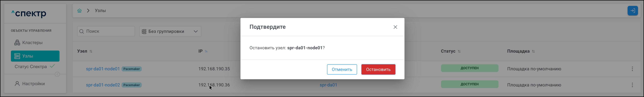Image resolution: width=644 pixels, height=97 pixels.
Task: Click the logout icon button
Action: 632,11
